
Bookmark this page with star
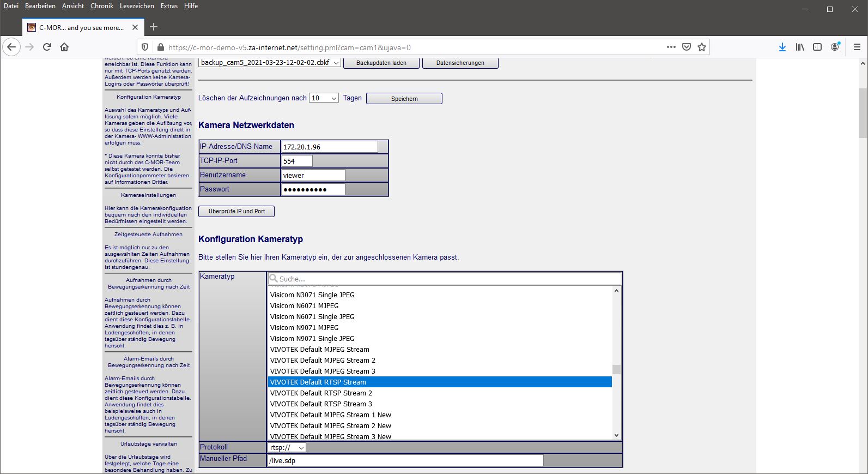click(x=702, y=47)
